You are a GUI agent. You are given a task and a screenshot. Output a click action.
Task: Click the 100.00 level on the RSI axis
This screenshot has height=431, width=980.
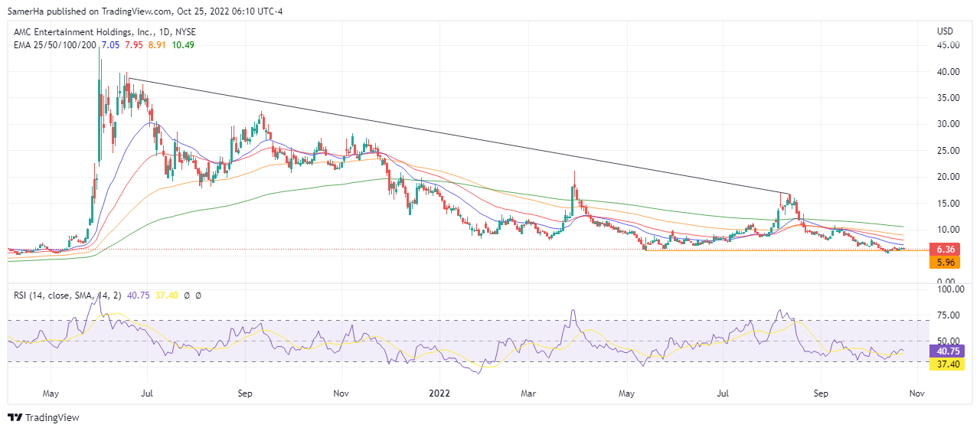coord(948,290)
